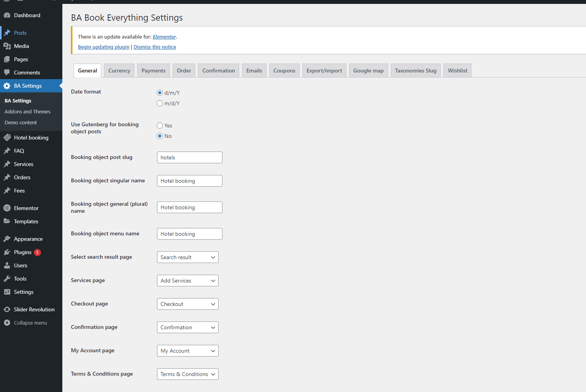Click the Tools wrench icon

(x=7, y=279)
